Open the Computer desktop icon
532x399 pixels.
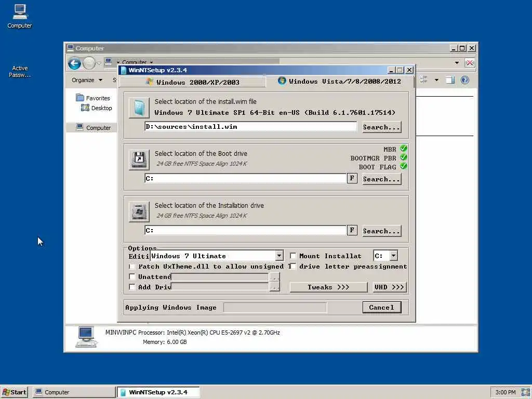tap(20, 16)
